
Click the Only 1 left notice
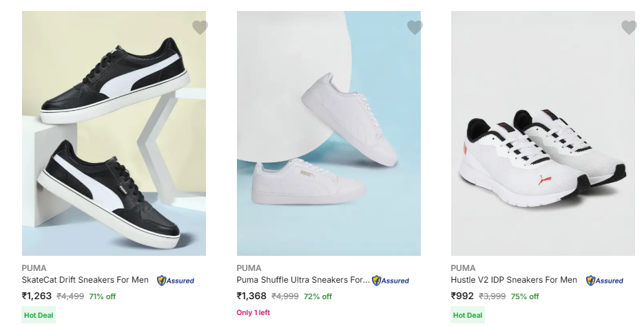pyautogui.click(x=253, y=313)
